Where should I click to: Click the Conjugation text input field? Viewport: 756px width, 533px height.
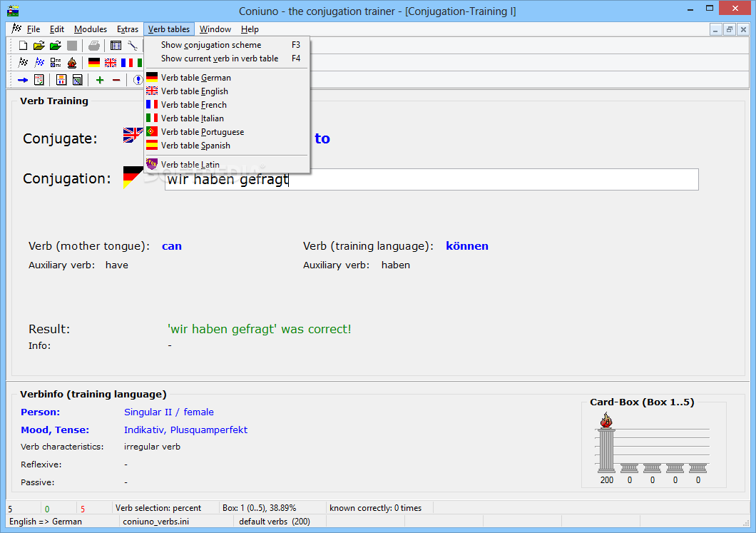tap(431, 179)
